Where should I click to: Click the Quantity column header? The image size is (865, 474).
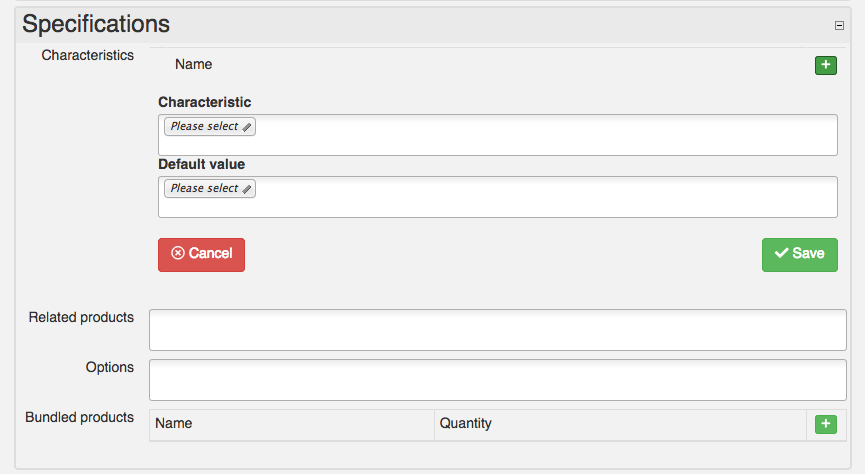(x=466, y=423)
